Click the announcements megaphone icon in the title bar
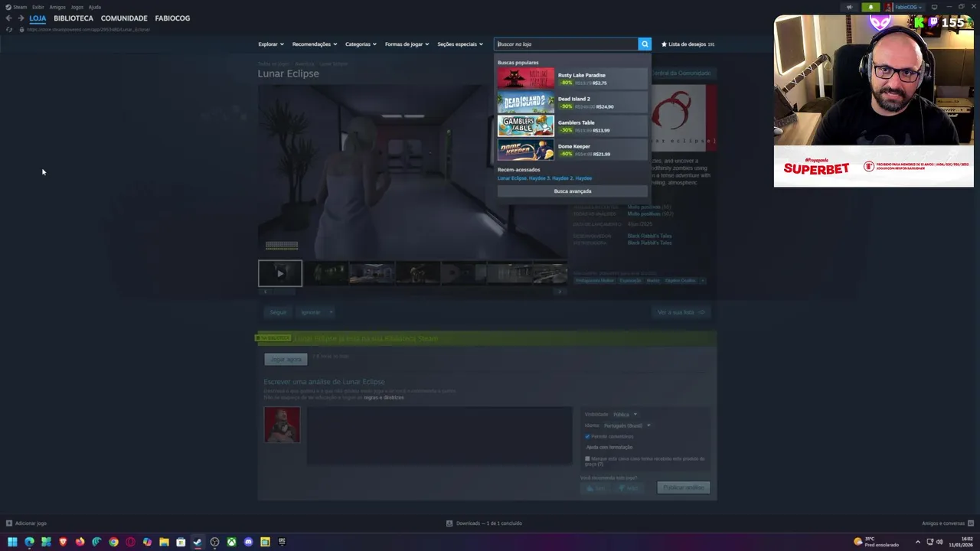The height and width of the screenshot is (551, 980). click(849, 7)
